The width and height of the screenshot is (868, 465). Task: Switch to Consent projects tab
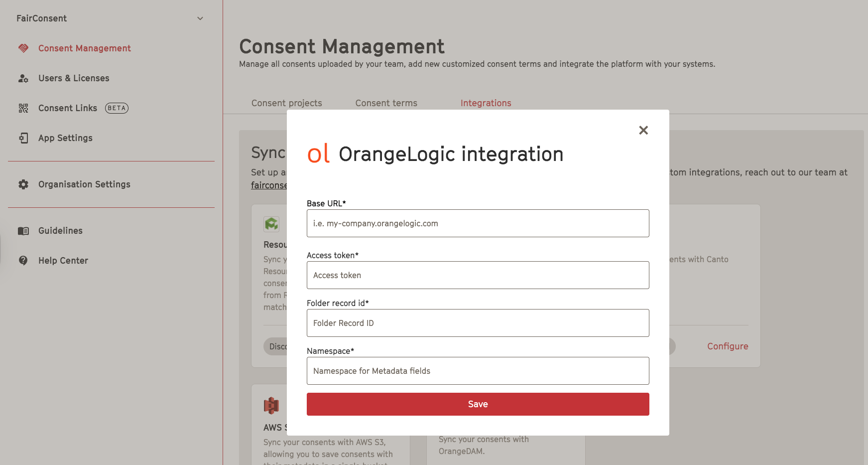click(x=287, y=103)
